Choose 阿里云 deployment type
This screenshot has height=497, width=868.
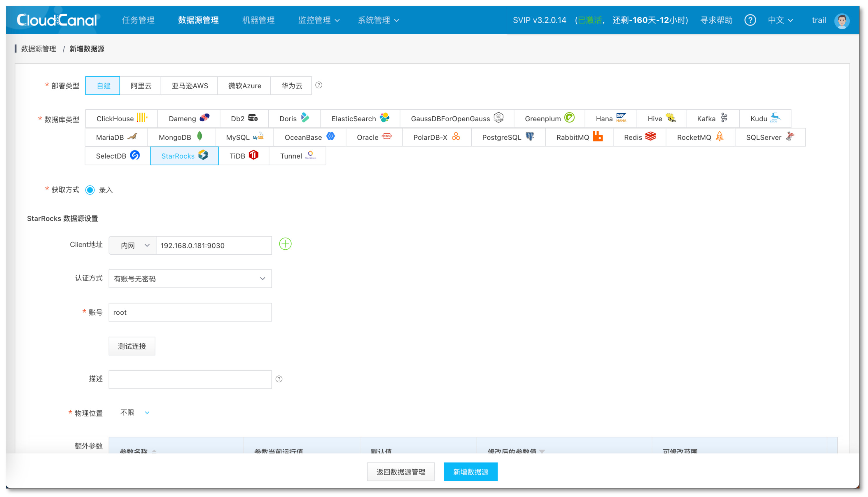pos(141,85)
